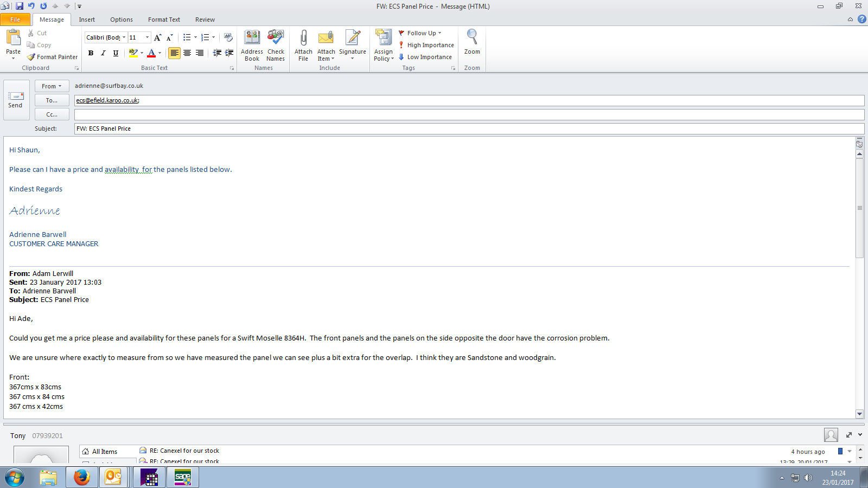Image resolution: width=868 pixels, height=488 pixels.
Task: Decrease the paragraph indent
Action: [217, 53]
